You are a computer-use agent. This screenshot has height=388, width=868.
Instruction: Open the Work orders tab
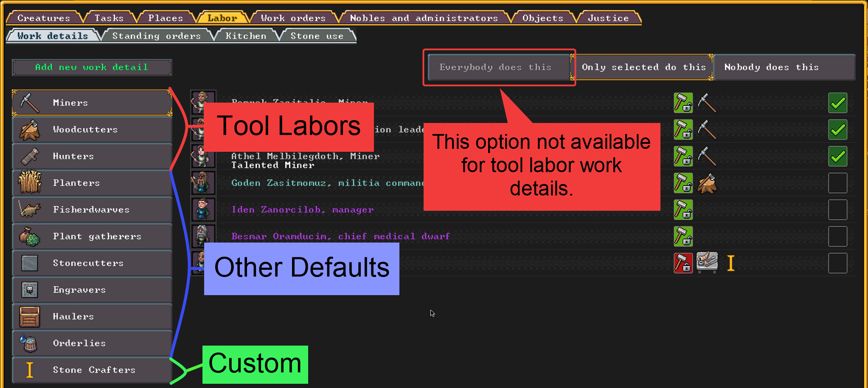tap(293, 18)
